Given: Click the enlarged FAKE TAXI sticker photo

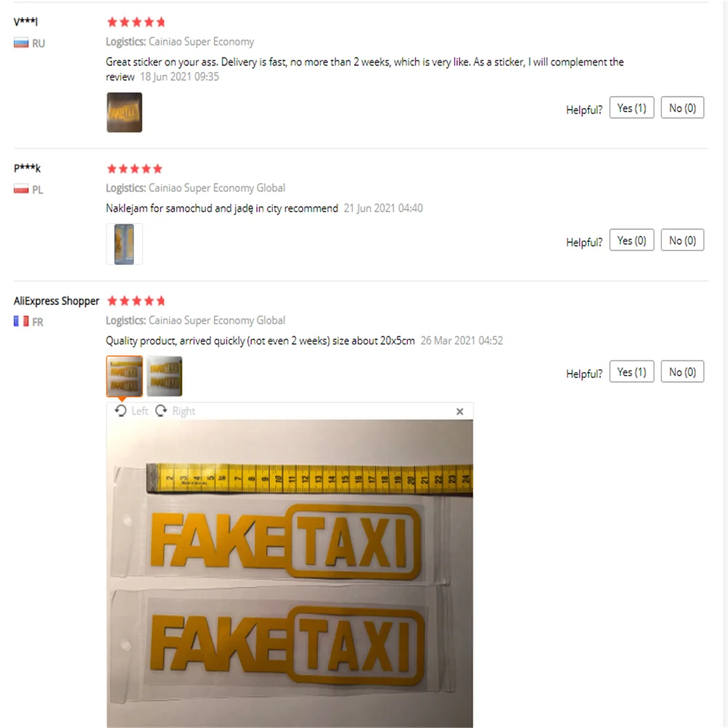Looking at the screenshot, I should tap(290, 574).
